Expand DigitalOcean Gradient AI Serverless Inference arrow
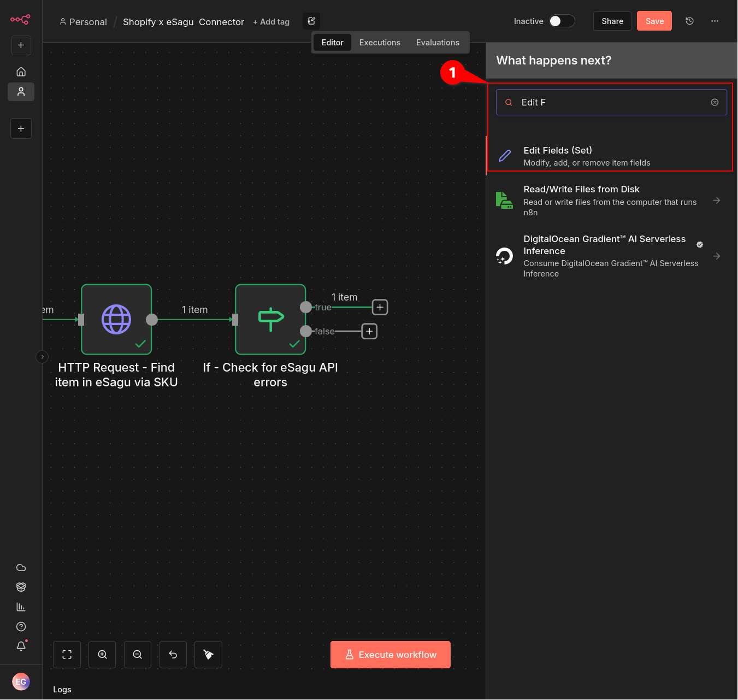 pos(717,256)
